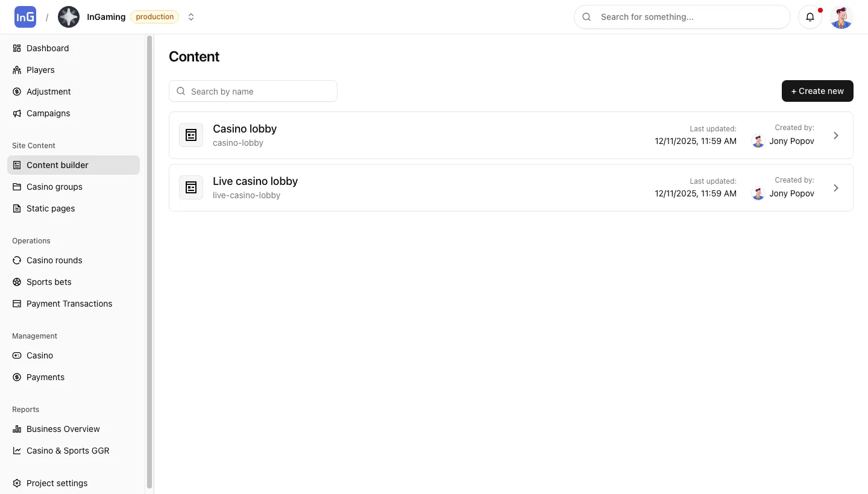Click the Create new button
The image size is (868, 494).
(x=817, y=91)
